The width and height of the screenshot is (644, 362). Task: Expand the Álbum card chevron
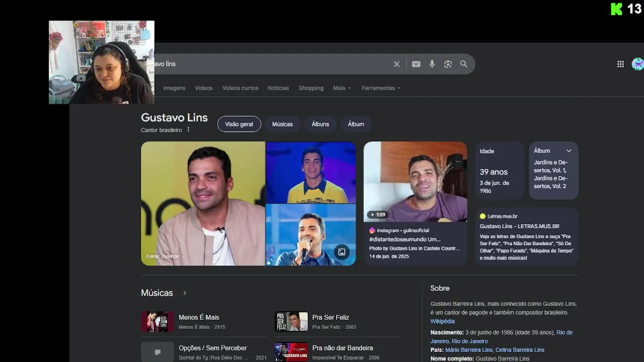(569, 151)
